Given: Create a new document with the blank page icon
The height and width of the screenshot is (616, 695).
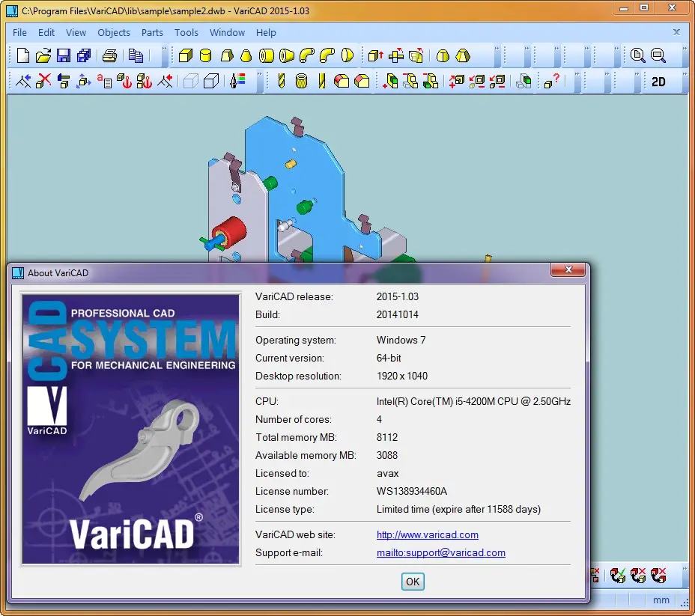Looking at the screenshot, I should point(23,56).
